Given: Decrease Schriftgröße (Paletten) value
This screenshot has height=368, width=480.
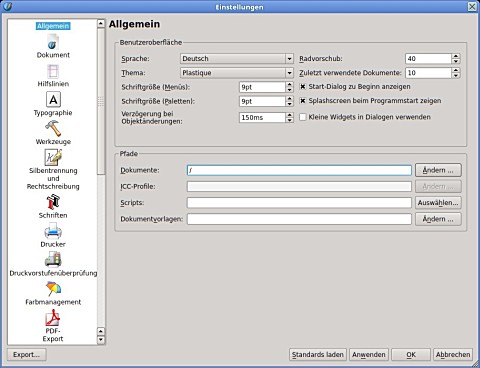Looking at the screenshot, I should (290, 104).
